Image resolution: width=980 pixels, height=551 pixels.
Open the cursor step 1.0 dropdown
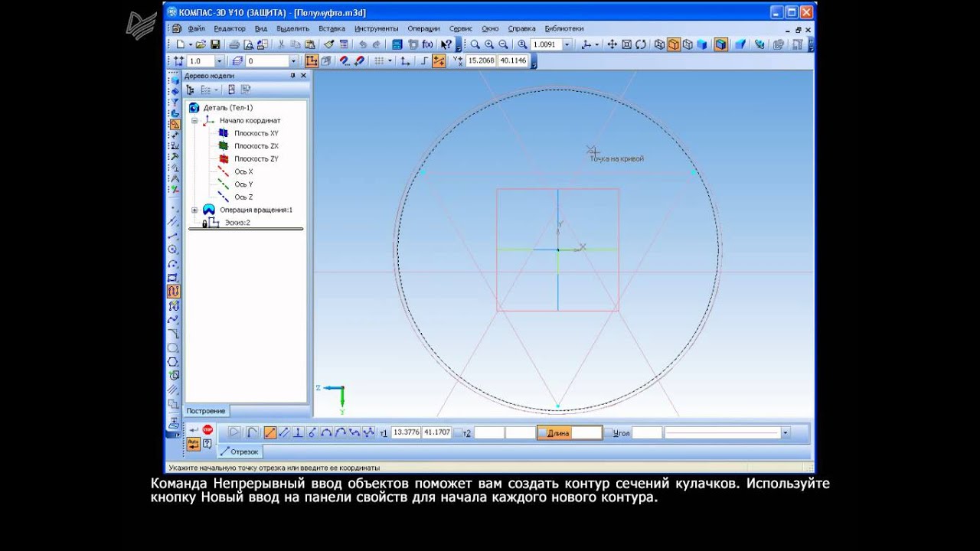click(220, 61)
